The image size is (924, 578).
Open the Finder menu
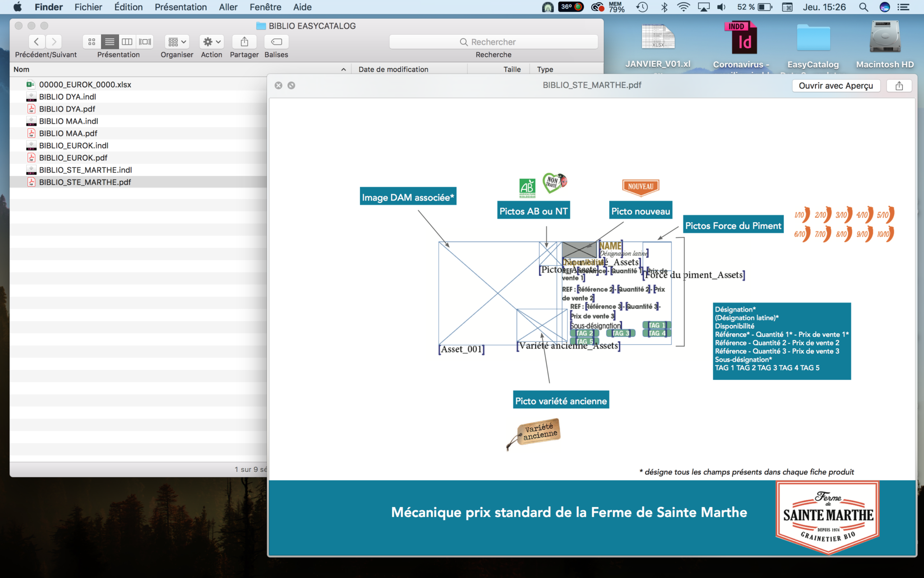tap(49, 7)
